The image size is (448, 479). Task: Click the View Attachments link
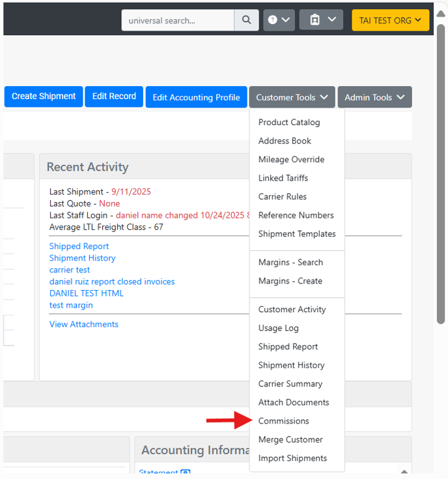tap(83, 325)
